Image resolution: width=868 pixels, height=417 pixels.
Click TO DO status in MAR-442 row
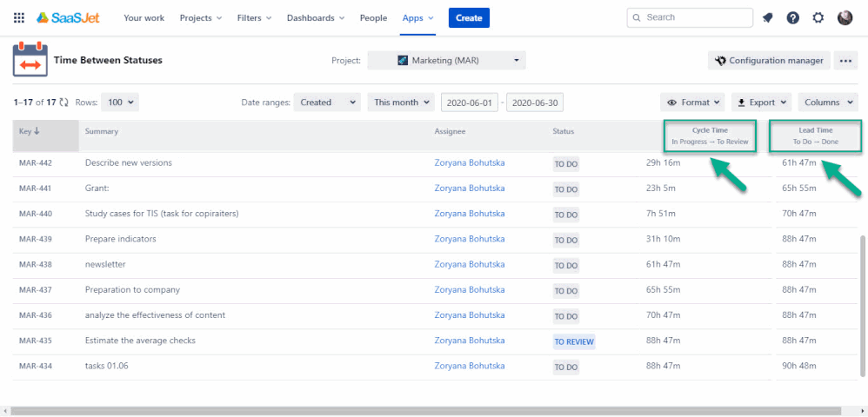pyautogui.click(x=565, y=164)
